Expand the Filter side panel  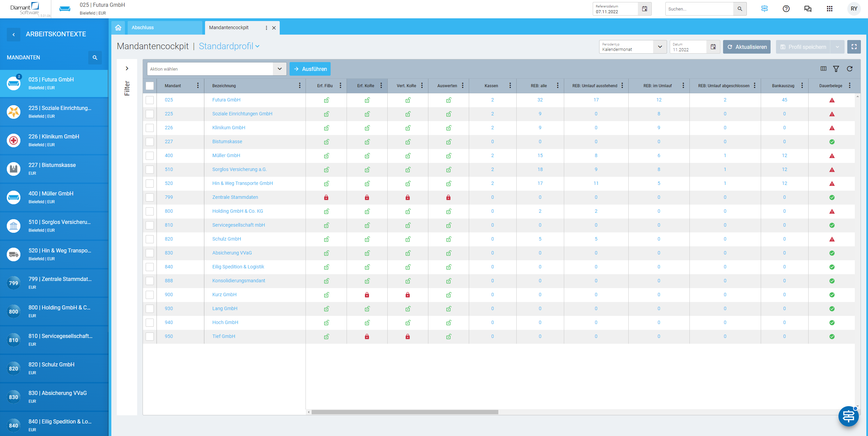tap(127, 69)
